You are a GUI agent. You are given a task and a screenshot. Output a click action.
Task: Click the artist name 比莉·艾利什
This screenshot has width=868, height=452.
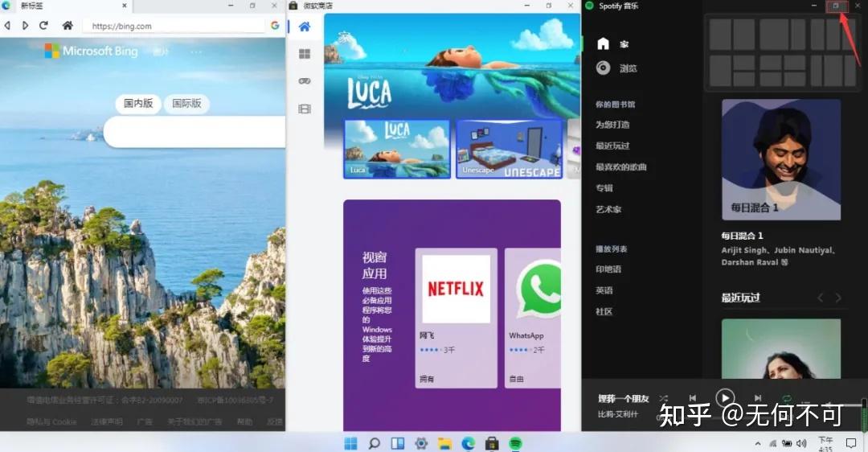pyautogui.click(x=618, y=414)
